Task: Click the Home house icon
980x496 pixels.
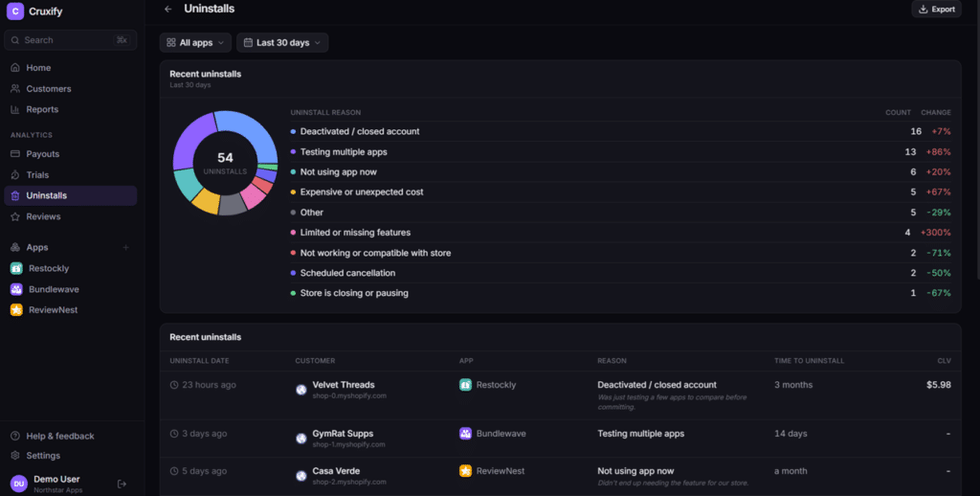Action: pos(15,68)
